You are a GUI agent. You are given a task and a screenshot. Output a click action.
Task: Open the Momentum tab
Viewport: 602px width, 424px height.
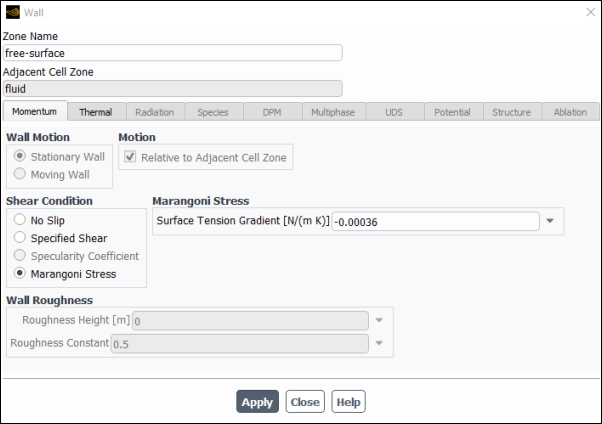pyautogui.click(x=35, y=112)
